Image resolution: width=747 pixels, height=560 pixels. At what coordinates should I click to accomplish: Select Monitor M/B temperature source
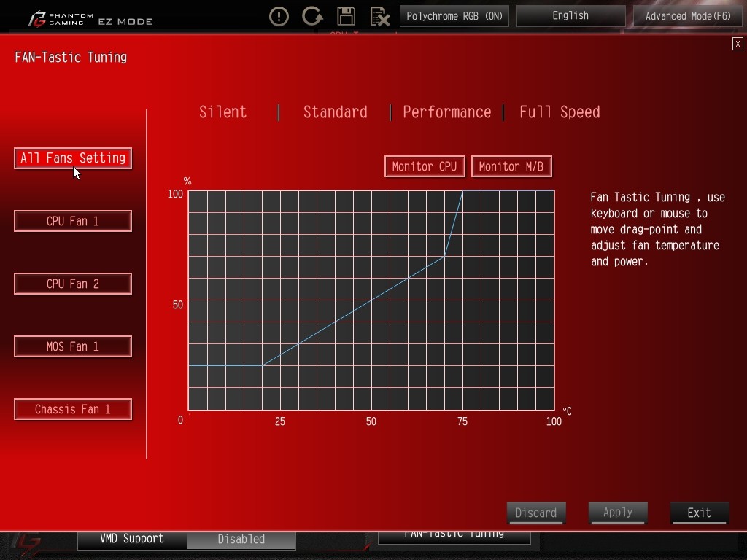click(511, 166)
